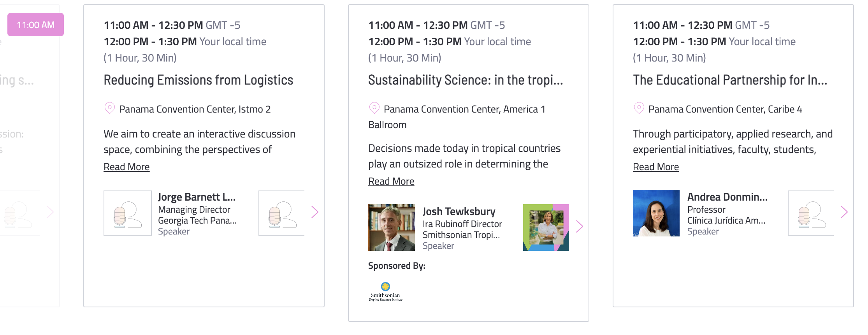Click the location pin icon beside Caribe 4
Viewport: 868px width, 335px height.
[x=639, y=108]
